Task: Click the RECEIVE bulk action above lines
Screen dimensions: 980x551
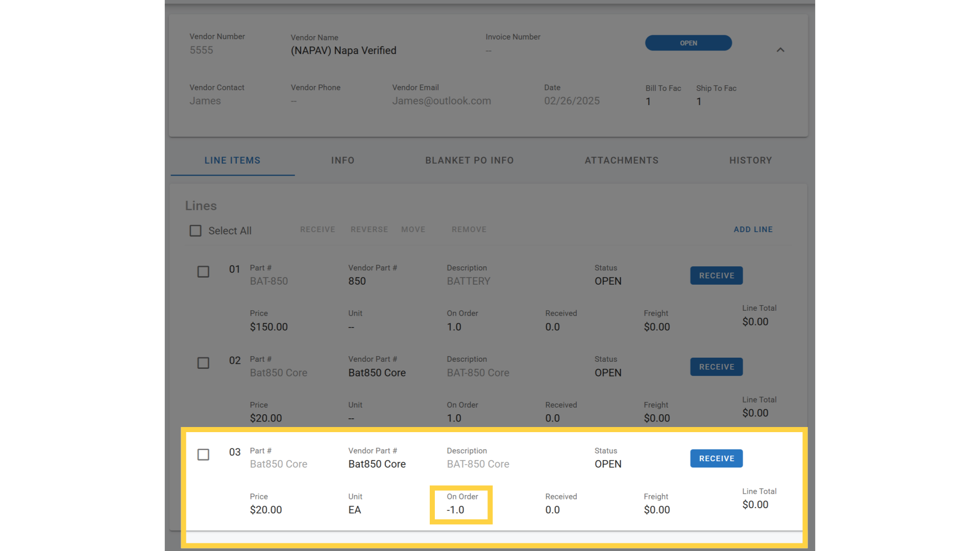Action: tap(317, 230)
